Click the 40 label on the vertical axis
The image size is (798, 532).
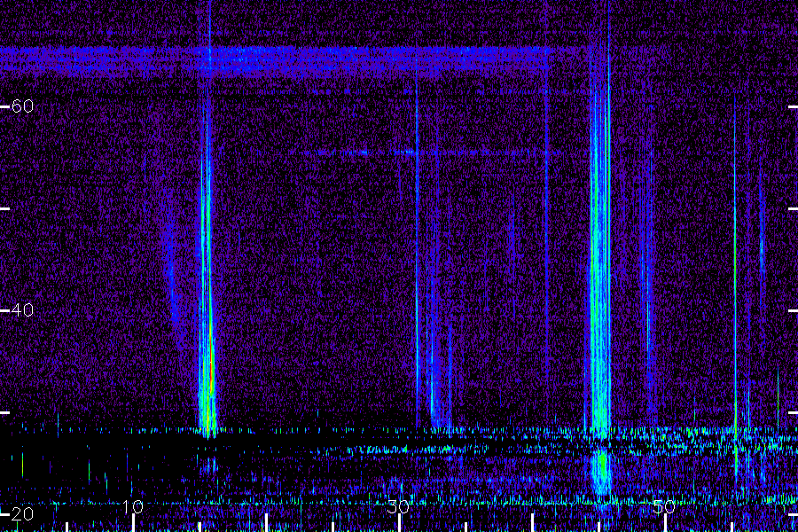click(22, 310)
